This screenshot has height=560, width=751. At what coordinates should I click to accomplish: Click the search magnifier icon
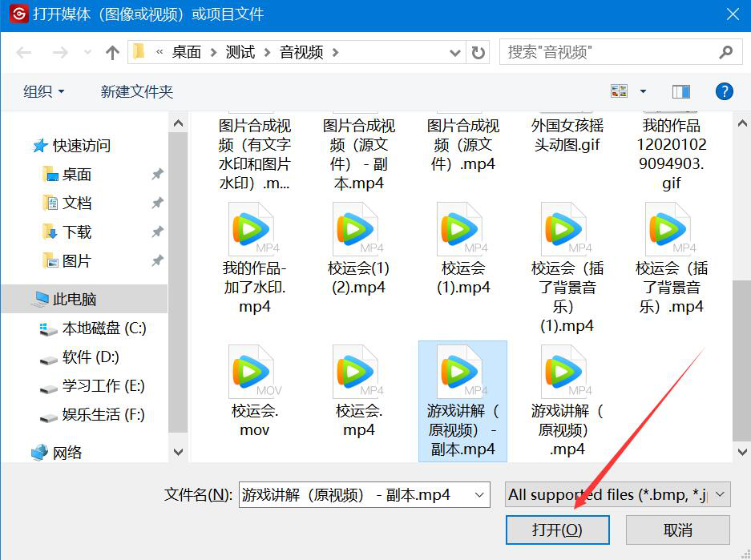coord(726,52)
